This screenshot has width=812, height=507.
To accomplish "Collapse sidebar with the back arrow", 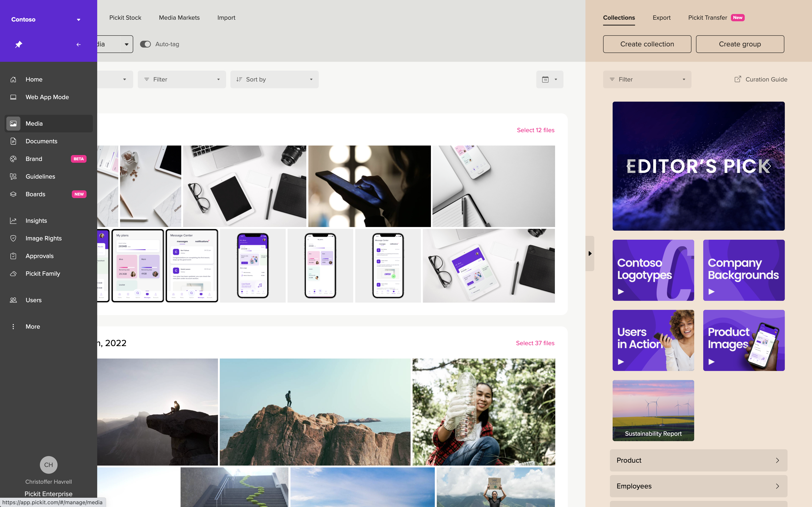I will pyautogui.click(x=79, y=44).
